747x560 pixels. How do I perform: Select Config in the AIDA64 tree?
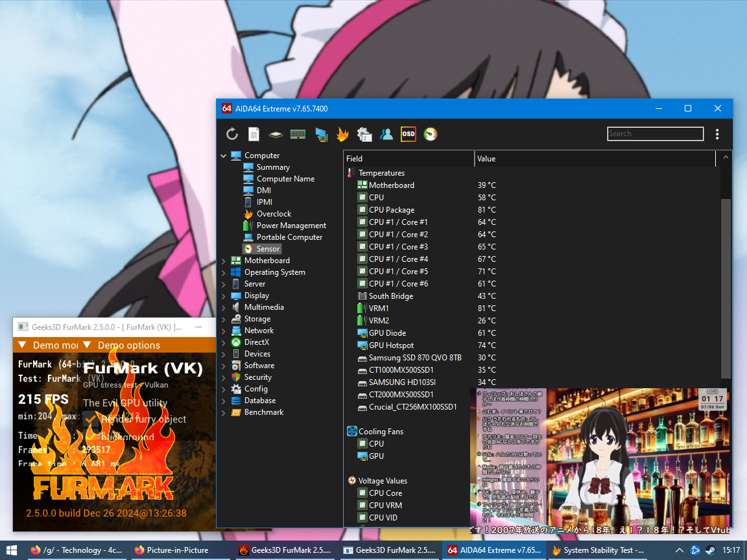point(256,389)
